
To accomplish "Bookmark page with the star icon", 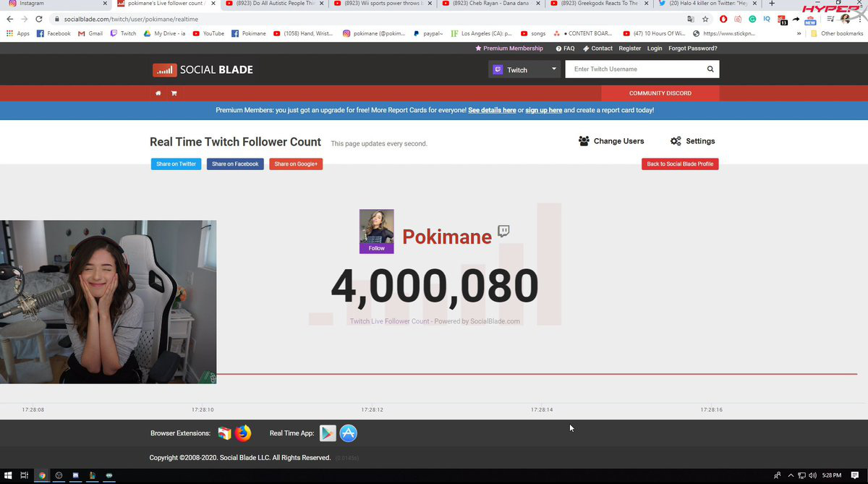I will pos(705,19).
